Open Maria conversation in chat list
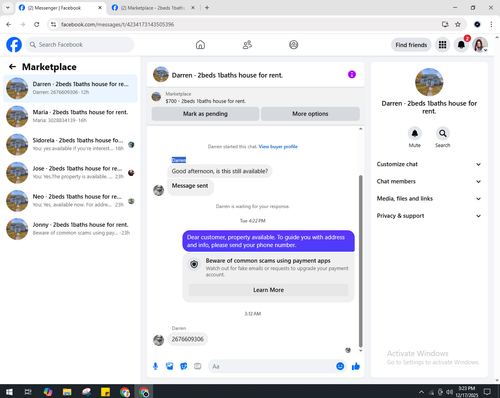 tap(70, 116)
